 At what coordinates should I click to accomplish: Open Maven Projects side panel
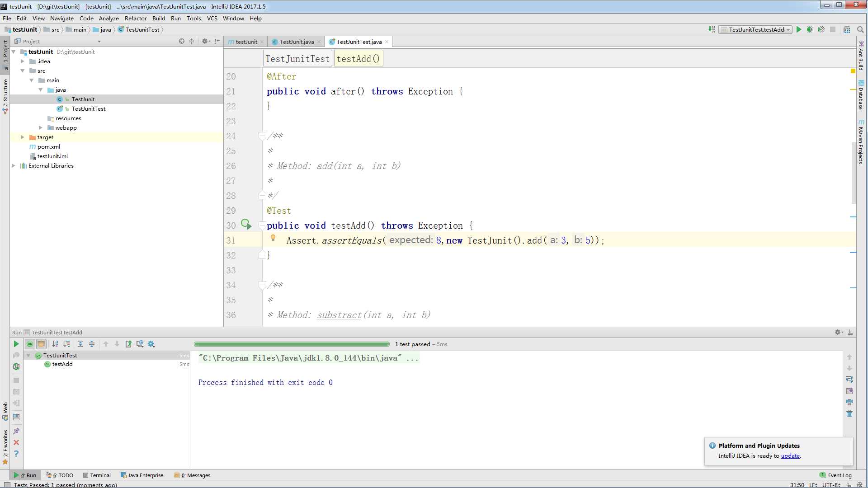click(x=861, y=141)
